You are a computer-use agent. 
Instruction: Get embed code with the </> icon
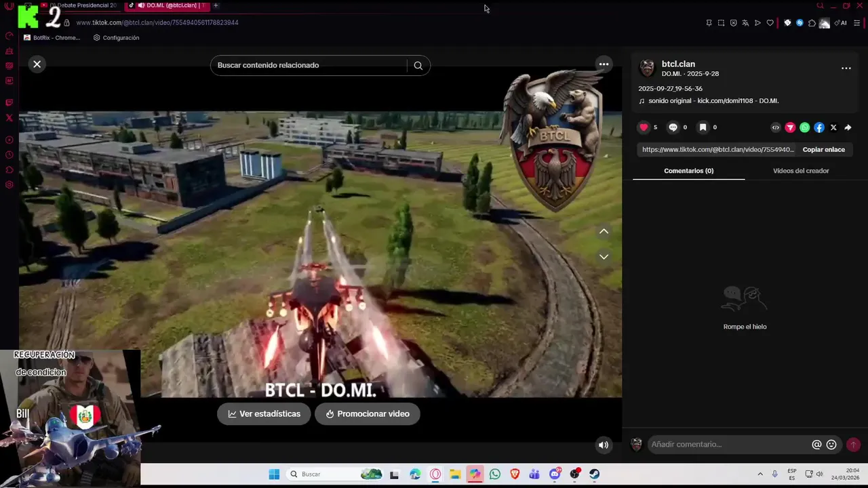pos(776,127)
